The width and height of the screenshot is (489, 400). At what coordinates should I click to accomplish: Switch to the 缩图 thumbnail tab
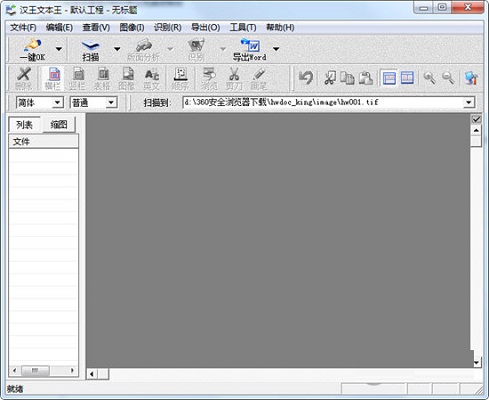pyautogui.click(x=59, y=125)
